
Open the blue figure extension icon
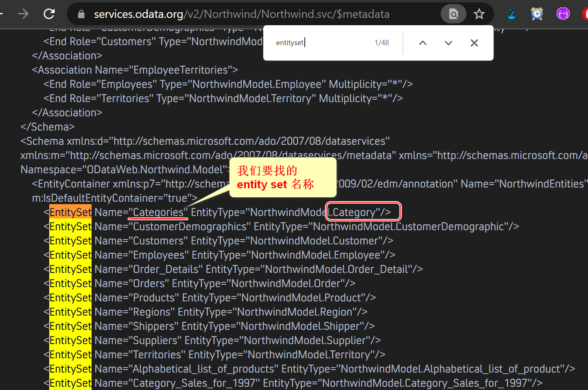(512, 14)
